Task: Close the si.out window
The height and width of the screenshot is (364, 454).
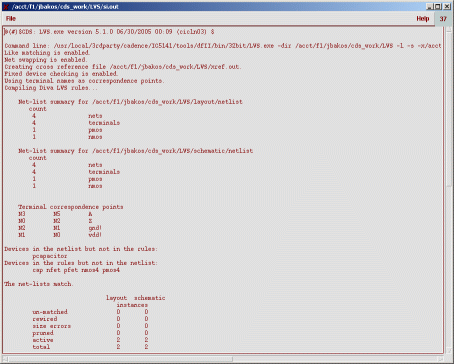Action: pos(446,6)
